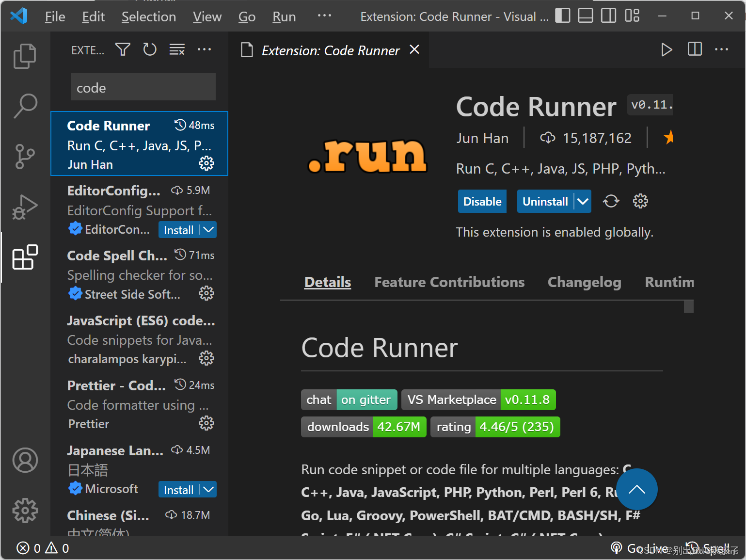This screenshot has height=560, width=746.
Task: Open the customize layout icon
Action: pos(632,16)
